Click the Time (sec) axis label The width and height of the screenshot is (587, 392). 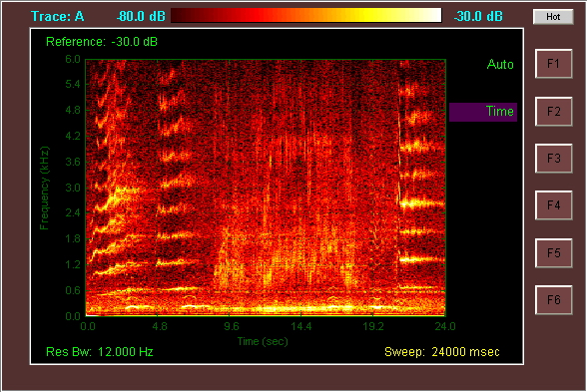263,341
